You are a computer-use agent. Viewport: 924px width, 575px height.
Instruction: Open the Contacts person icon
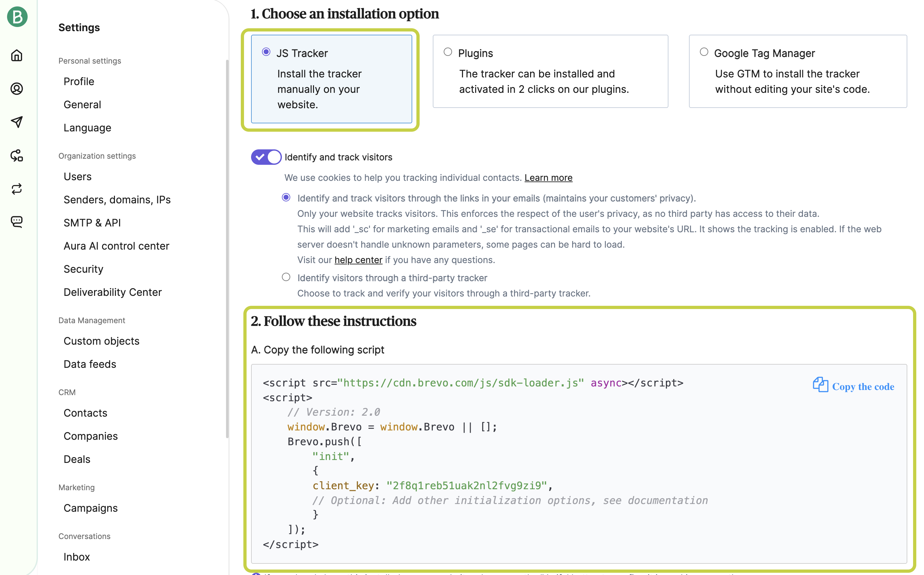pyautogui.click(x=17, y=89)
